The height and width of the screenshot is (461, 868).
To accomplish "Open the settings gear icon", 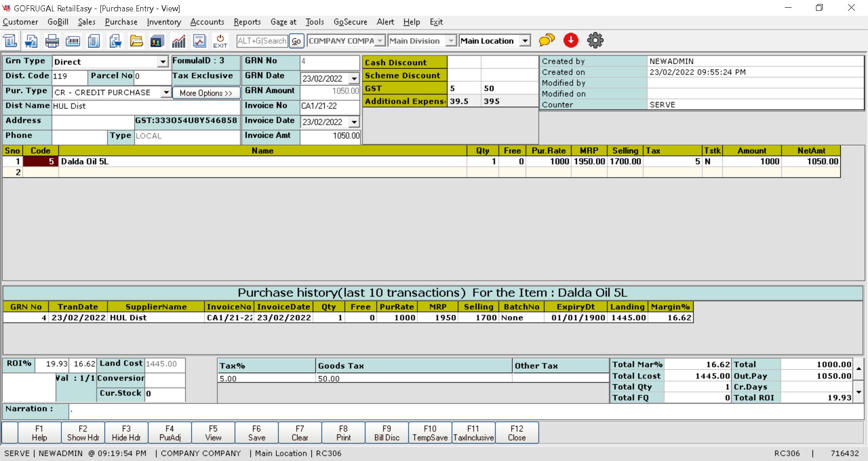I will [x=595, y=40].
